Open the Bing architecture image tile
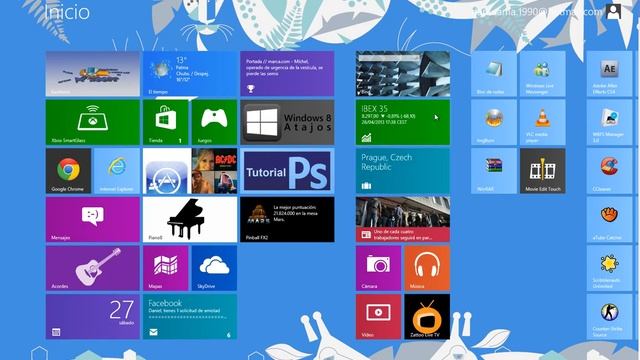The width and height of the screenshot is (640, 360). pyautogui.click(x=403, y=74)
